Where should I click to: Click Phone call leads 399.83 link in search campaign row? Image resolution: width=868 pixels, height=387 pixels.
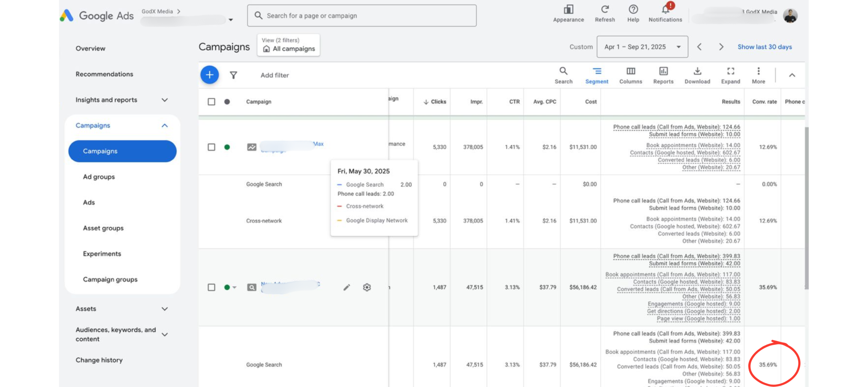pyautogui.click(x=676, y=256)
